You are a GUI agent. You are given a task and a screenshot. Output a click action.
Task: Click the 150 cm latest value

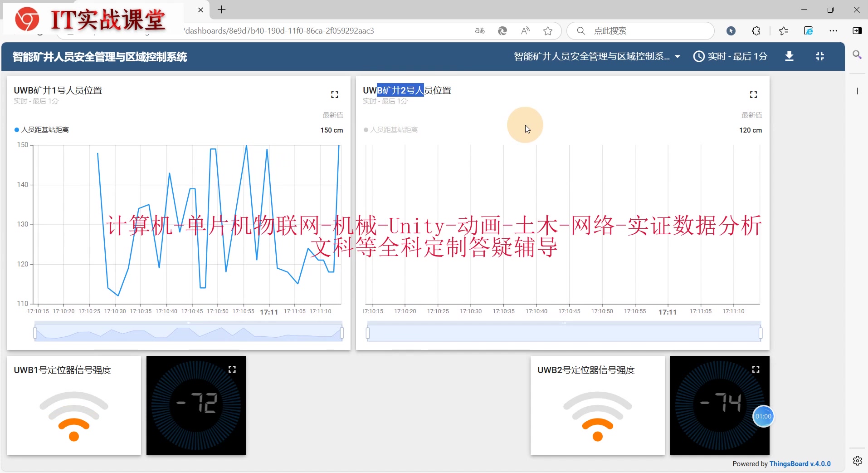[x=332, y=130]
